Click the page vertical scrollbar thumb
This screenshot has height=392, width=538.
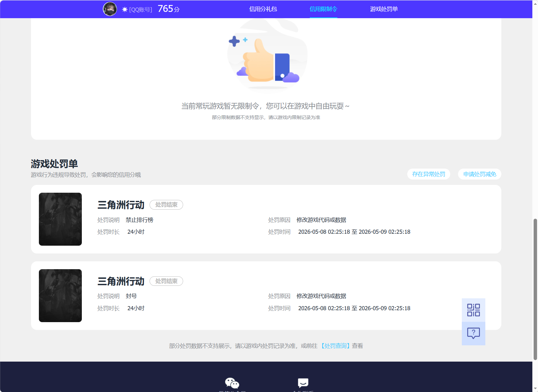tap(535, 289)
